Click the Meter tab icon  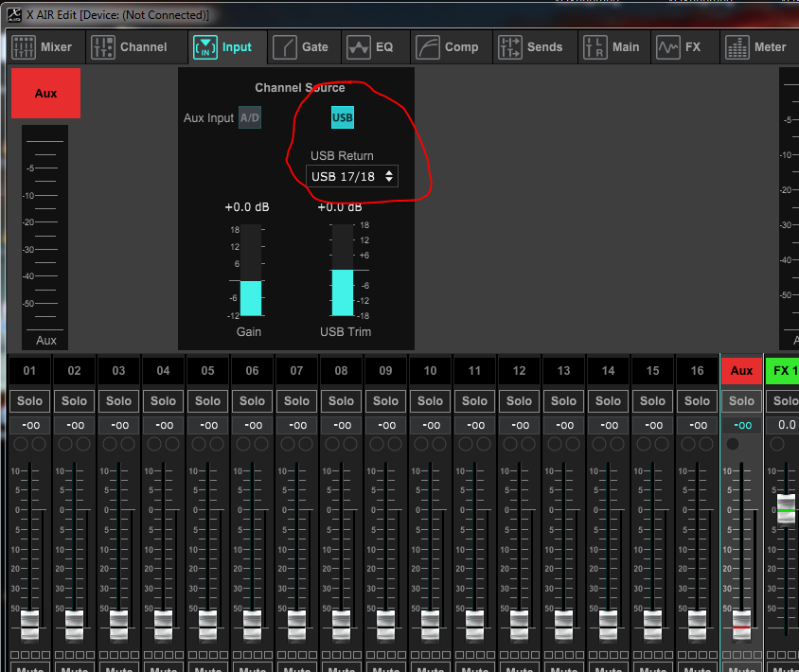pyautogui.click(x=737, y=47)
